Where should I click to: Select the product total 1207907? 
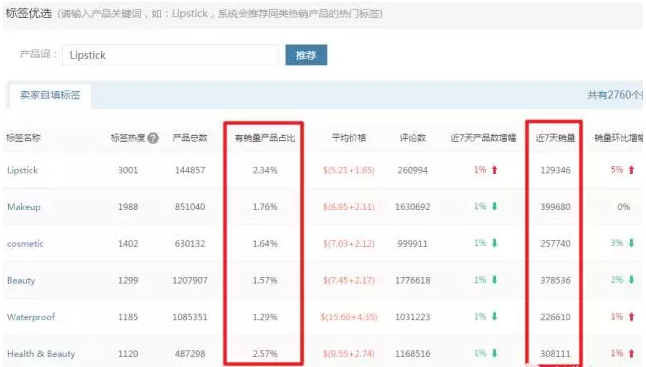(x=190, y=281)
